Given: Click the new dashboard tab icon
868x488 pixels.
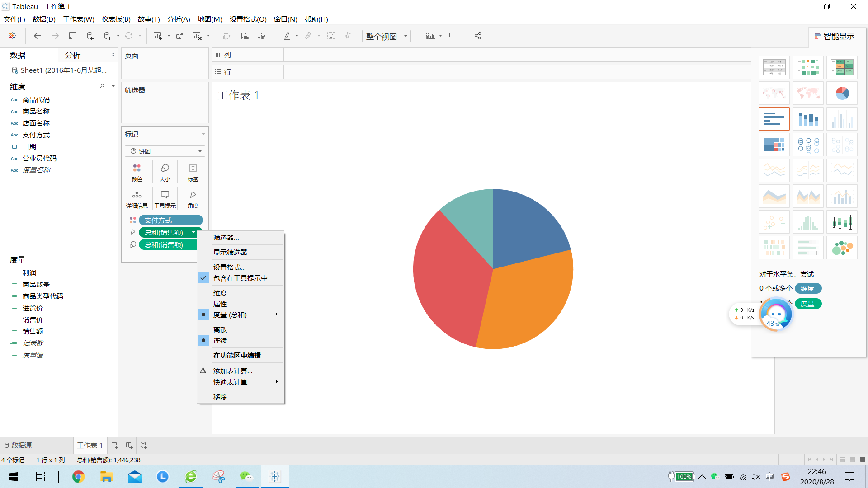Looking at the screenshot, I should (129, 446).
